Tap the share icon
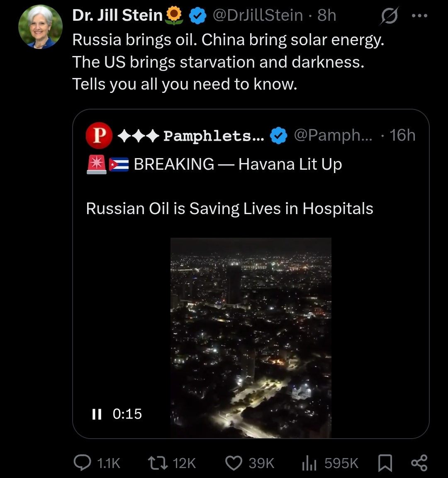 click(x=419, y=463)
